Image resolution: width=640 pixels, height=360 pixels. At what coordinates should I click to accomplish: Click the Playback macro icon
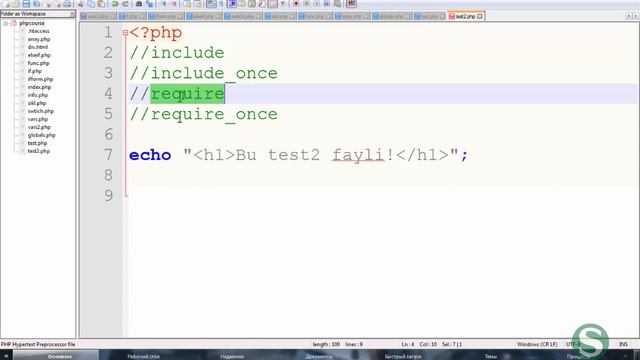[x=316, y=4]
